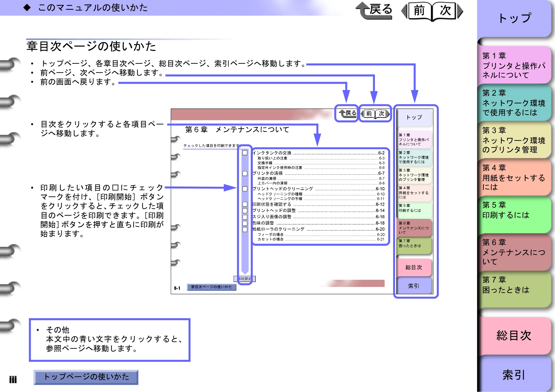Click the 戻る (back) arrow button in header
Screen dimensions: 555x392
[374, 11]
